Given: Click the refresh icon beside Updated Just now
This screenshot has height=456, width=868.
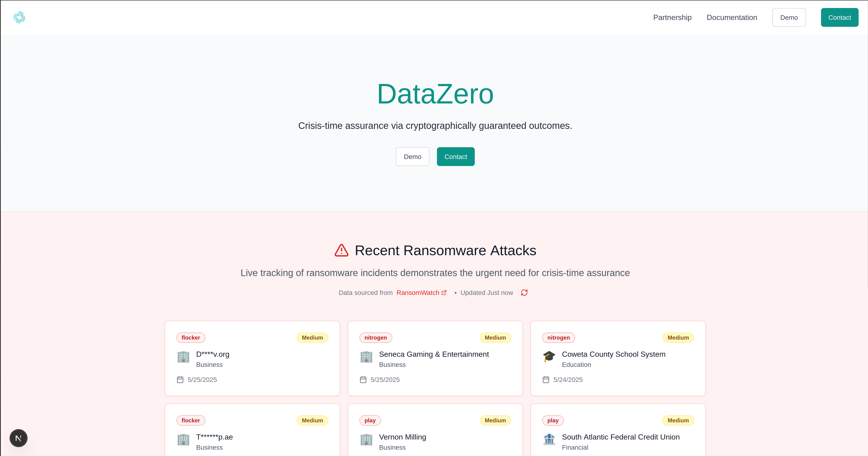Looking at the screenshot, I should [524, 293].
